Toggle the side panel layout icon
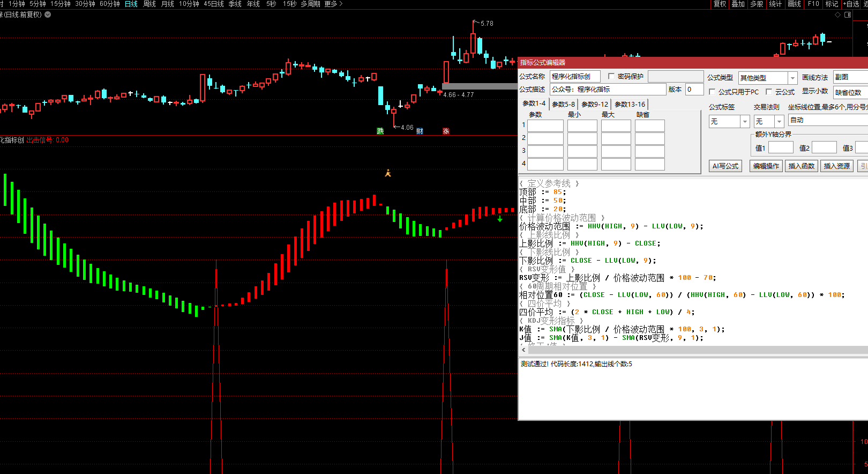 coord(848,15)
